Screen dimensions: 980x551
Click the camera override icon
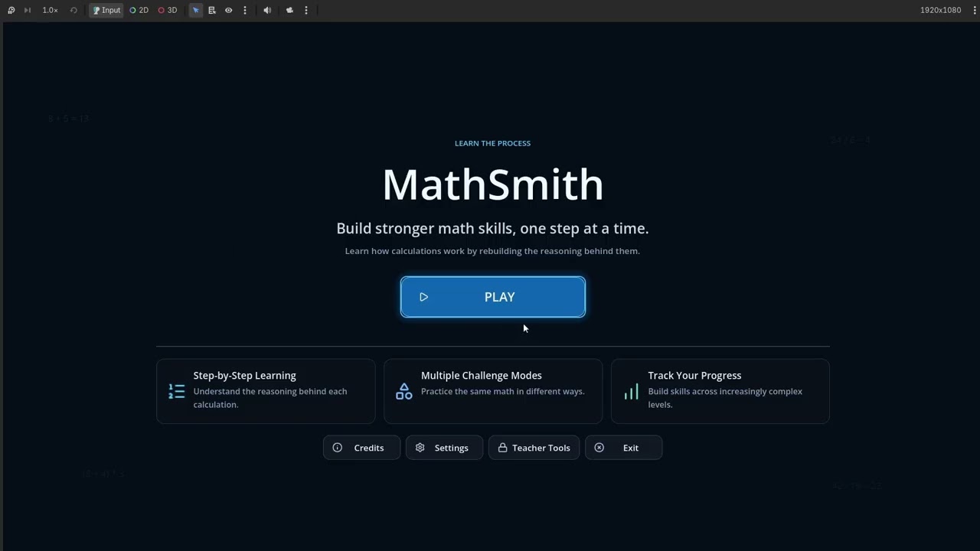(289, 10)
